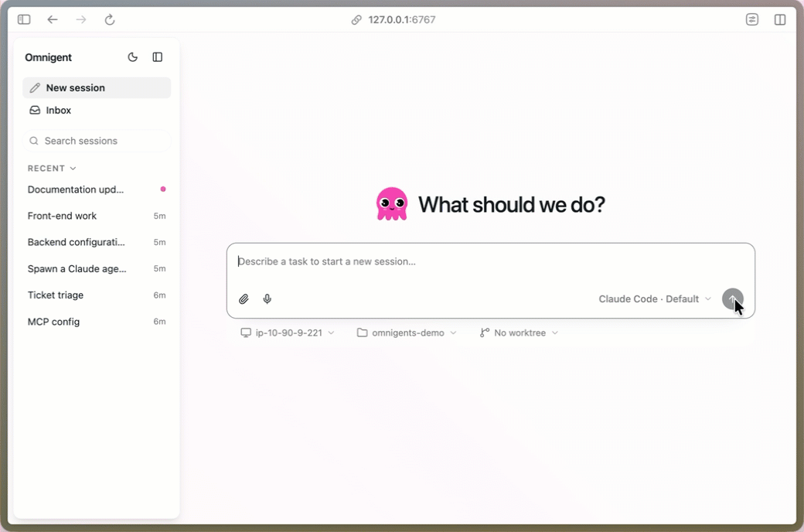Open the Spawn a Claude age... session
The width and height of the screenshot is (804, 532).
coord(97,269)
